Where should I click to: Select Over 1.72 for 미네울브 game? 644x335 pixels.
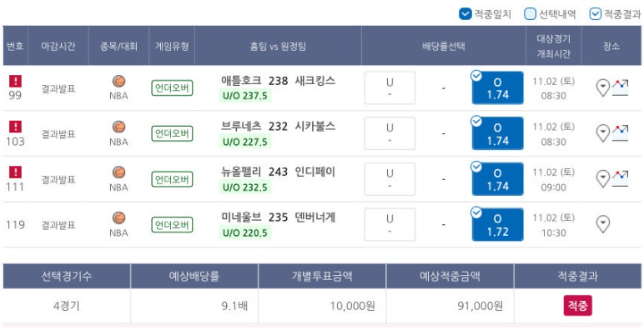[497, 224]
